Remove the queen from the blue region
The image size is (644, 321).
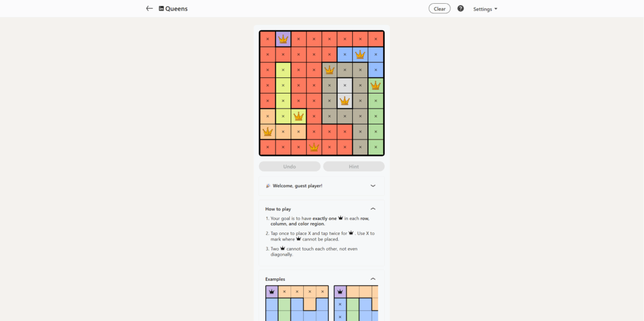pos(360,55)
